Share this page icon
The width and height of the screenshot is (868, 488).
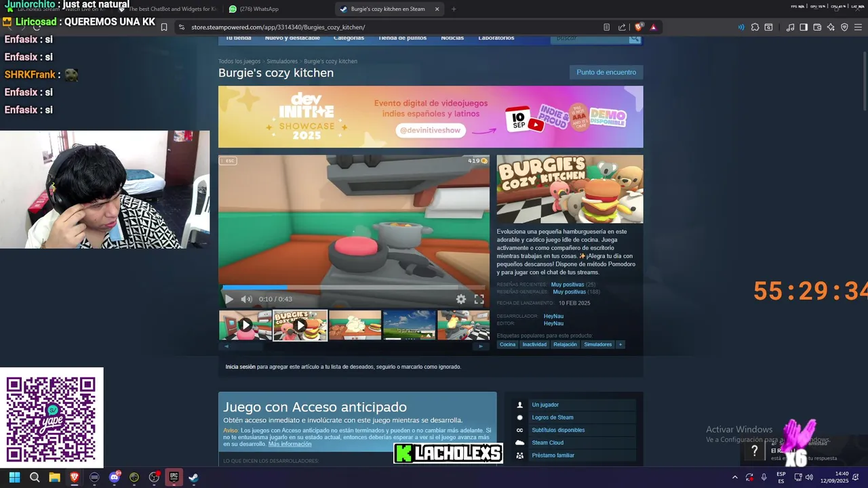point(622,27)
